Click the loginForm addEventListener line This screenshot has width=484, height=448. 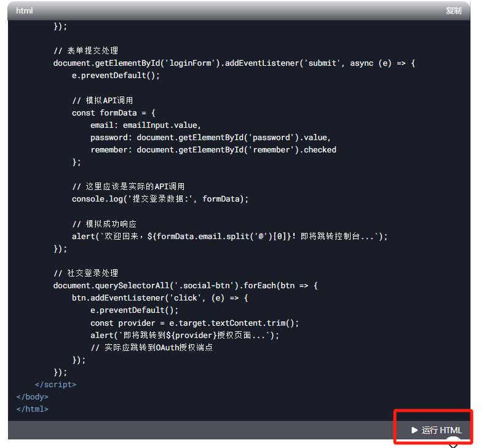coord(234,63)
